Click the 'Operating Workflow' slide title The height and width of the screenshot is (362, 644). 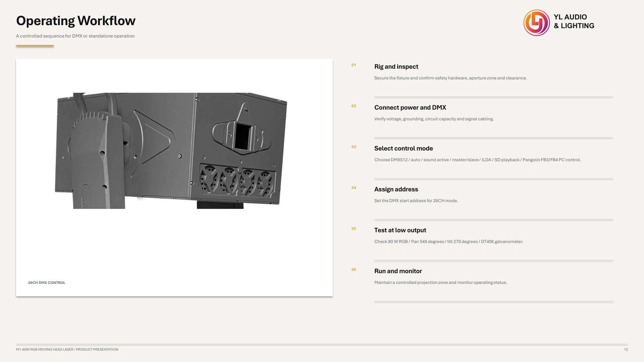76,21
